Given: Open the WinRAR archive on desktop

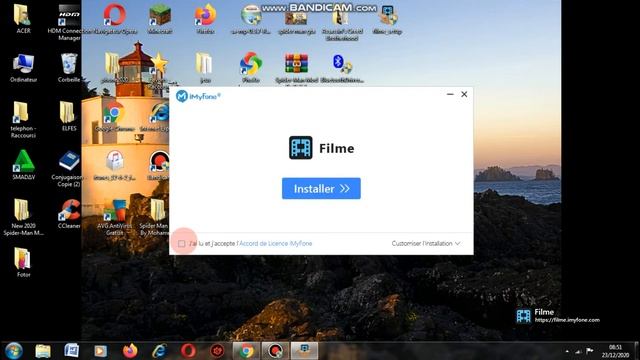Looking at the screenshot, I should [296, 67].
